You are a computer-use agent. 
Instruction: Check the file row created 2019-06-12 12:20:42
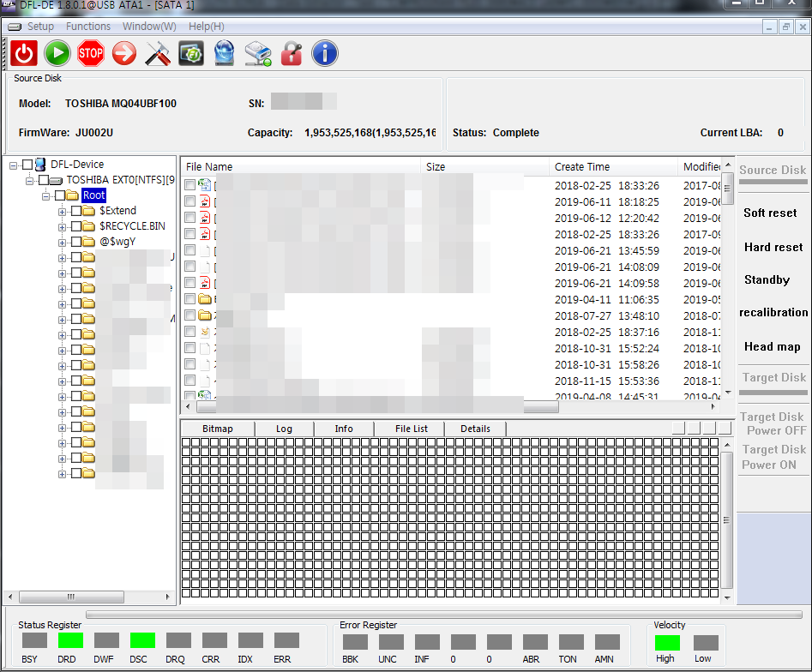190,218
